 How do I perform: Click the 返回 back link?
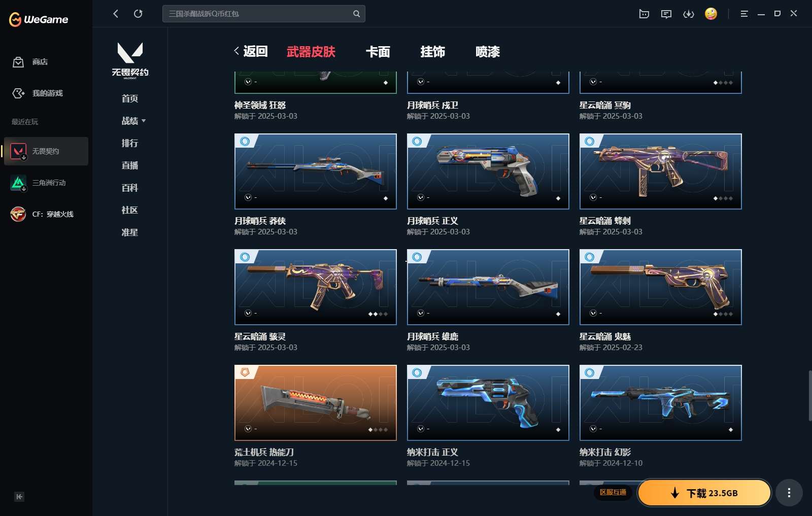tap(251, 51)
